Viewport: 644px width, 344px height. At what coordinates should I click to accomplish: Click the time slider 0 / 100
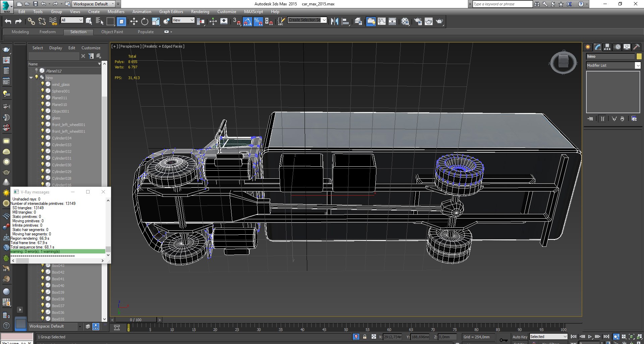pyautogui.click(x=136, y=320)
